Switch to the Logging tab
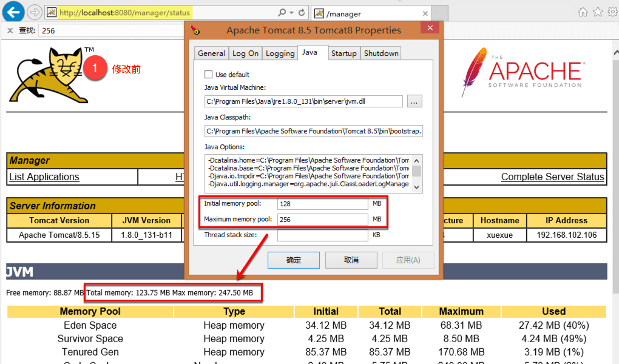619x364 pixels. [x=280, y=53]
